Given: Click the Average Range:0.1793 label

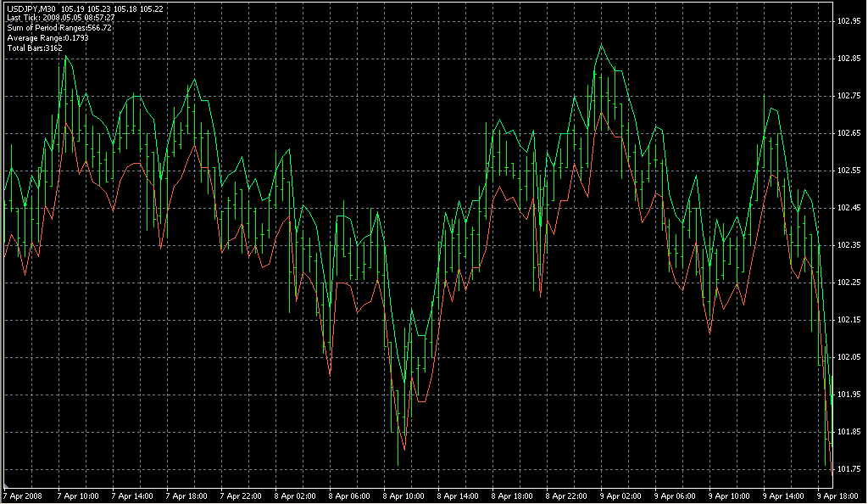Looking at the screenshot, I should [47, 38].
